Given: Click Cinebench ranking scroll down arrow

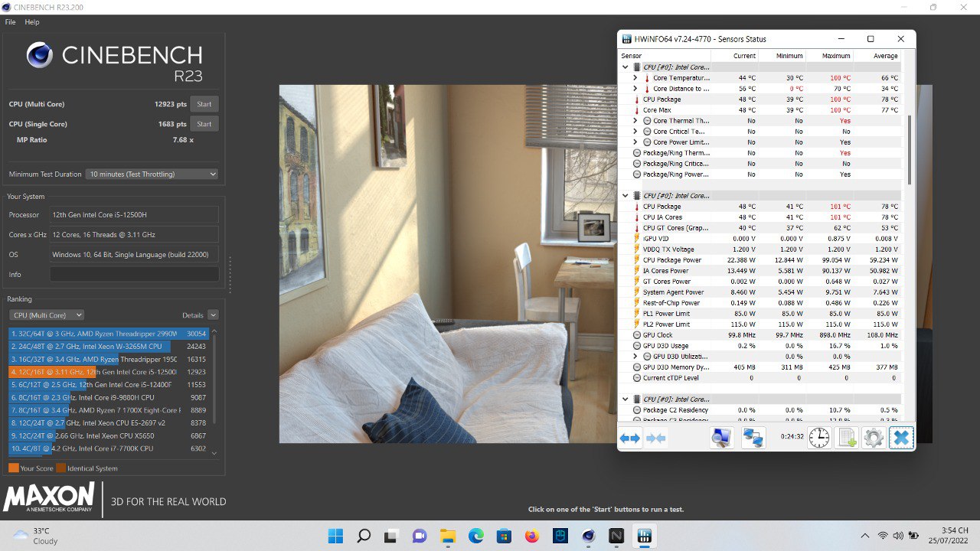Looking at the screenshot, I should point(214,452).
